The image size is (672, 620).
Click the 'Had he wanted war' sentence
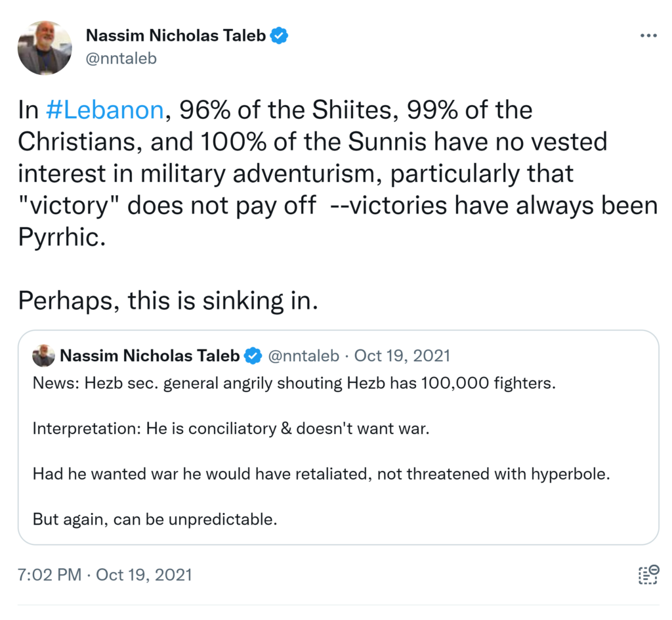[x=321, y=474]
